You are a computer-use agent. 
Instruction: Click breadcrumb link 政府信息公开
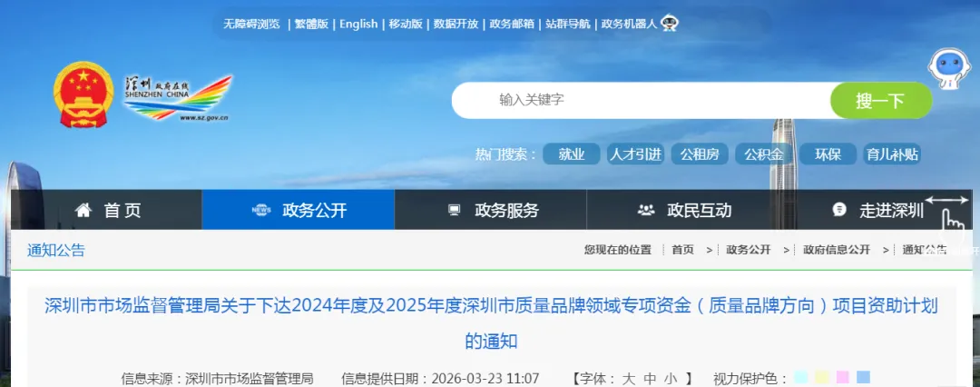837,250
